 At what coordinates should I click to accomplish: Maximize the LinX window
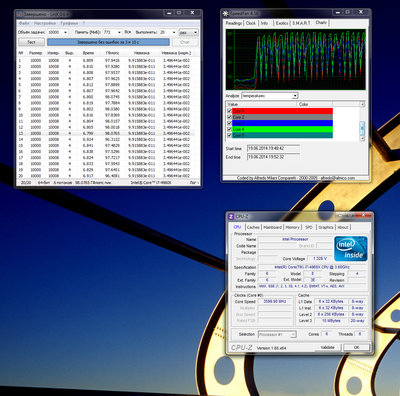coord(179,13)
